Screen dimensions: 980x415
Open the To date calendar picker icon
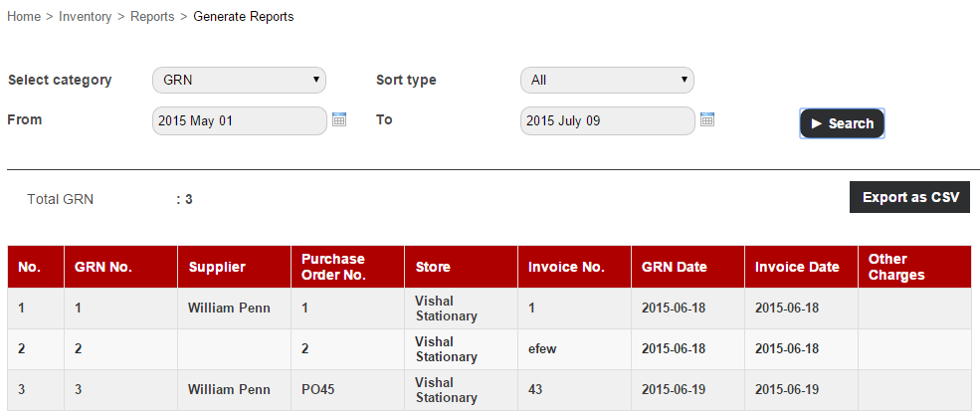(706, 119)
